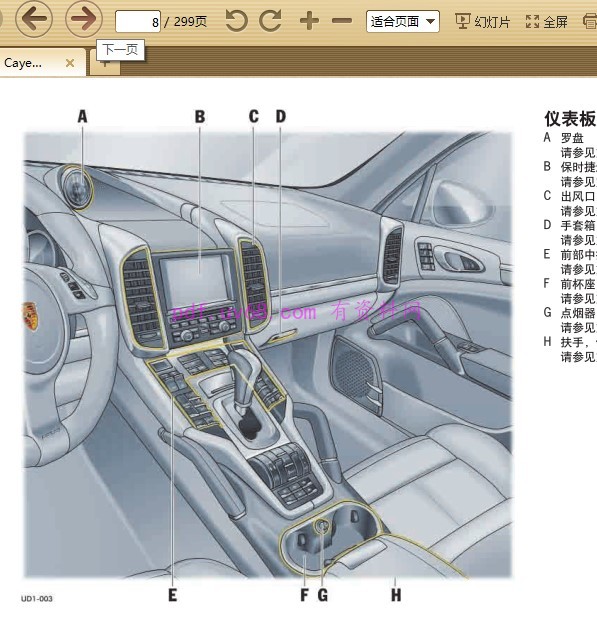This screenshot has width=597, height=618.
Task: Open the 适合页面 zoom dropdown
Action: point(403,21)
